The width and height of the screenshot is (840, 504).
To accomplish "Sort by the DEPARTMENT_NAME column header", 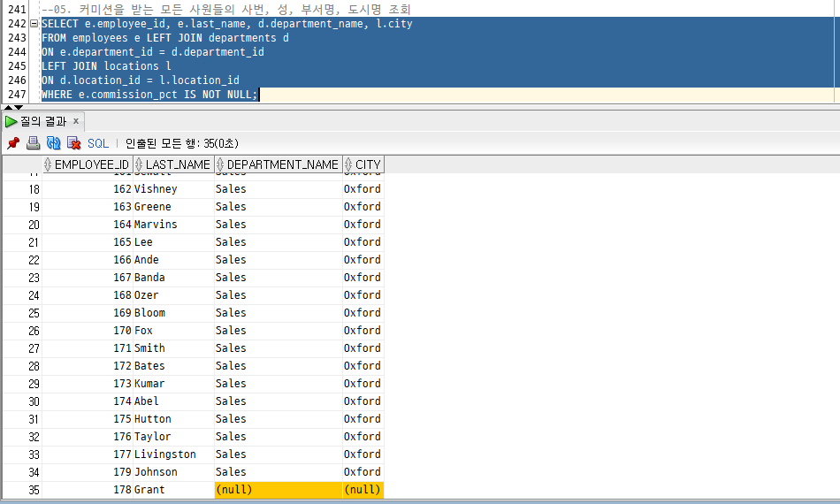I will (x=278, y=164).
